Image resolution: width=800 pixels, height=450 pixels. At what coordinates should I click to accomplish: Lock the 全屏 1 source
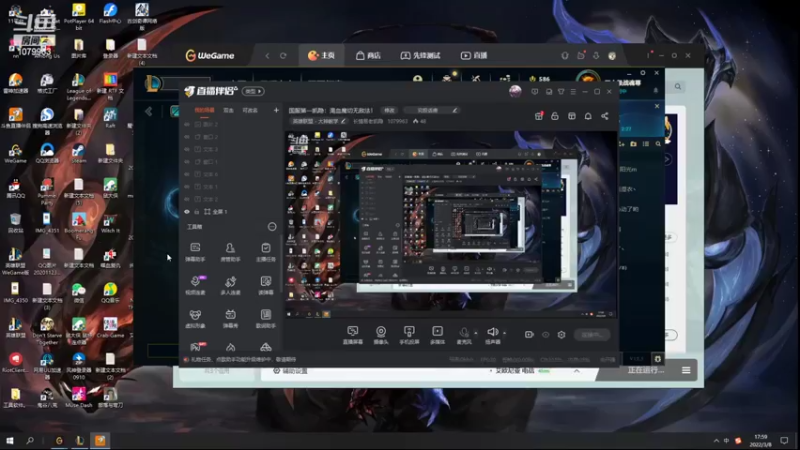point(197,212)
